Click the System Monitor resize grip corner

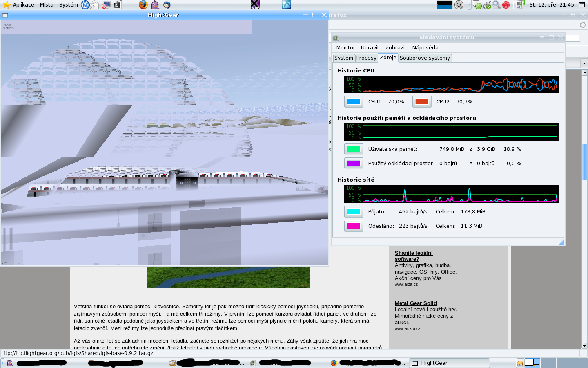(x=561, y=242)
